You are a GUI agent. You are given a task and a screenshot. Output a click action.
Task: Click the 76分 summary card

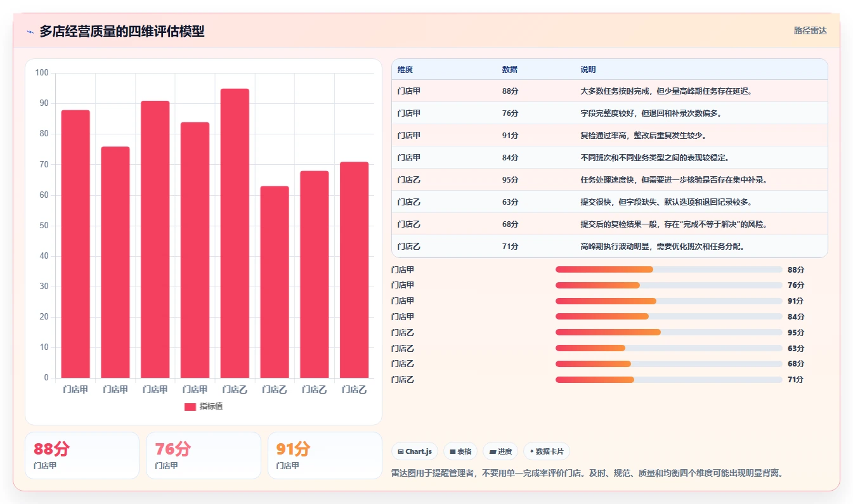pyautogui.click(x=203, y=455)
